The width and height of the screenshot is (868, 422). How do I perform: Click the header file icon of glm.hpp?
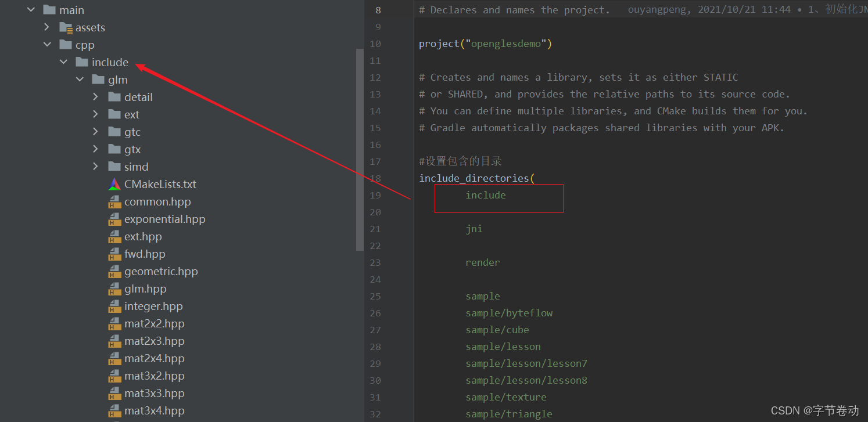(x=114, y=288)
